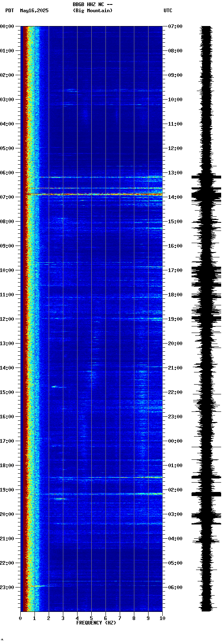
Task: Select PDT axis label 21:00 on left
Action: point(7,539)
